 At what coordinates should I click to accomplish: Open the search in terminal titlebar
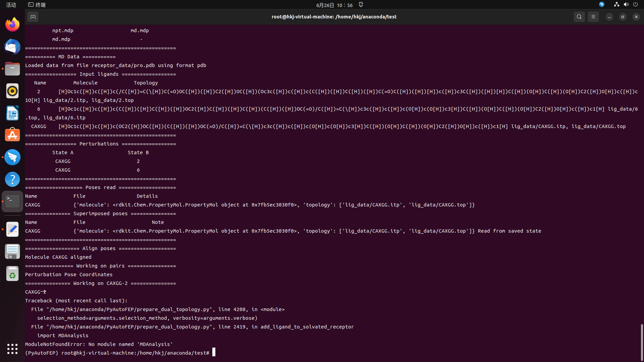pos(579,16)
